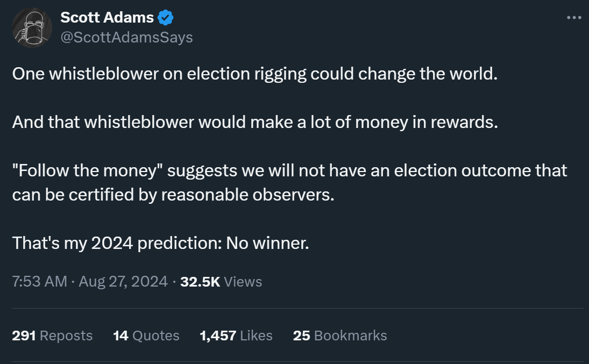The image size is (589, 364).
Task: Open the 7:53 AM timestamp link
Action: tap(39, 281)
